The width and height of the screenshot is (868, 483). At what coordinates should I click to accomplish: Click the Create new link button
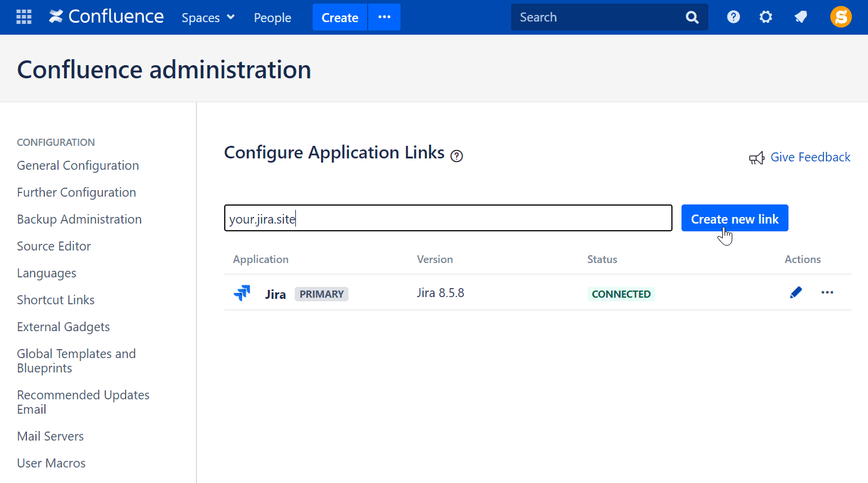pyautogui.click(x=735, y=218)
